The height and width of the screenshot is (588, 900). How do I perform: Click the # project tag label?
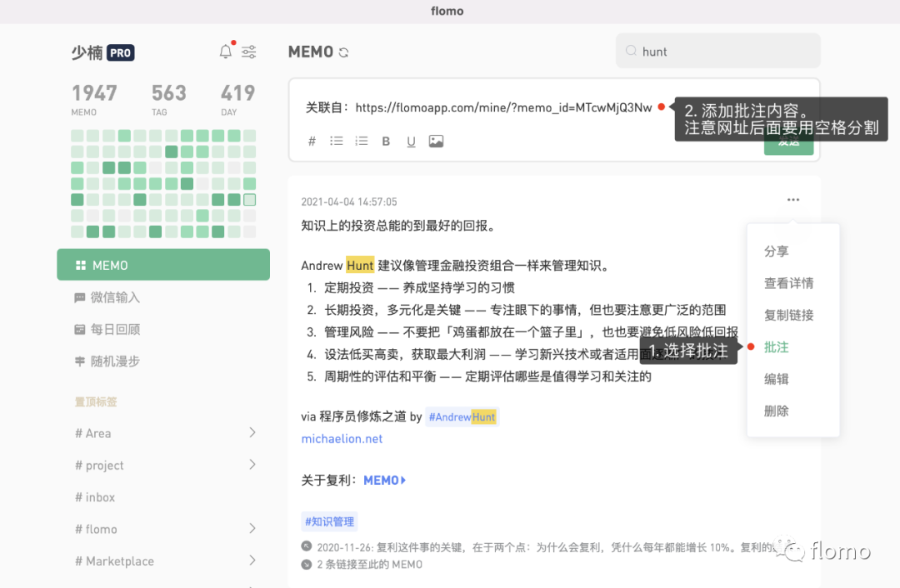tap(99, 466)
